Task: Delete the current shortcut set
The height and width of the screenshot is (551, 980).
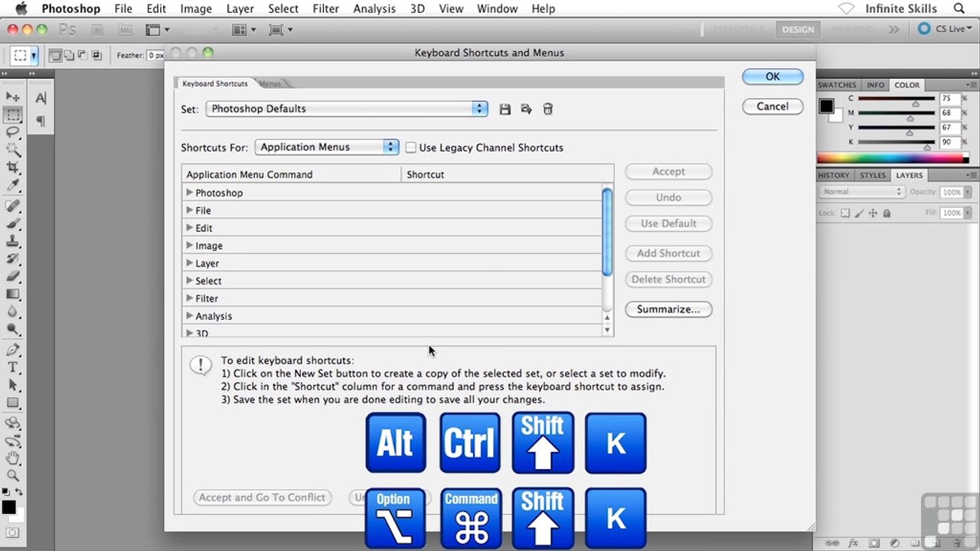Action: [547, 109]
